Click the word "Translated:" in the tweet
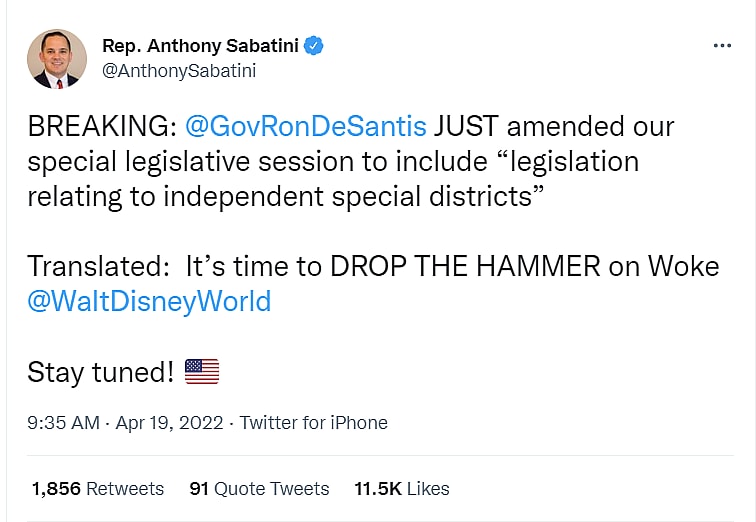 click(99, 267)
